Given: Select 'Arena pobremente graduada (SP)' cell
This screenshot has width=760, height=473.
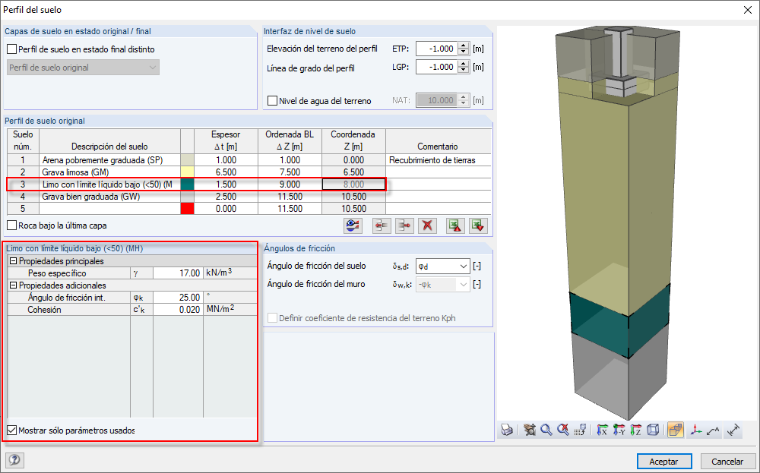Looking at the screenshot, I should [x=110, y=160].
